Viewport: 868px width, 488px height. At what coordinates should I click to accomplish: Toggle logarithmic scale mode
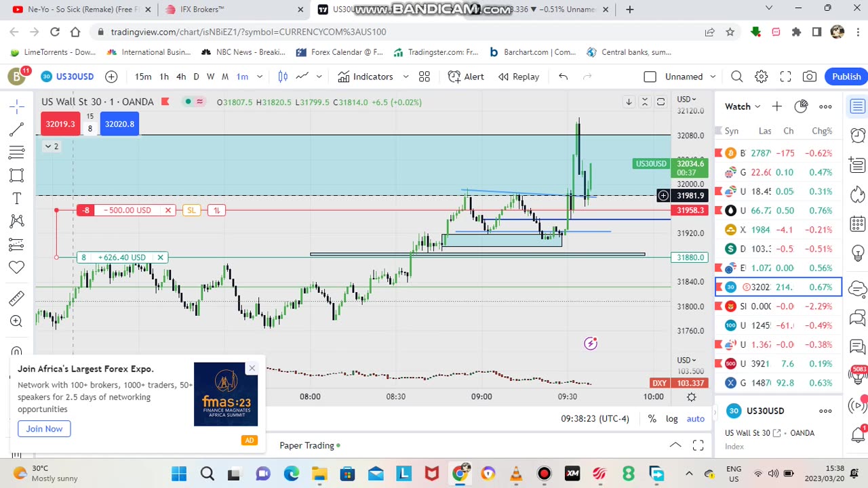[671, 419]
